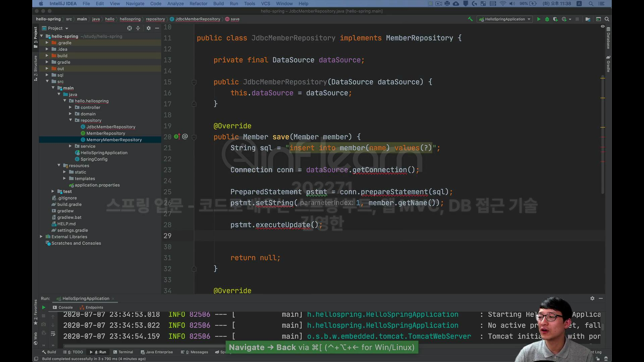Run with coverage icon in toolbar

tap(555, 19)
